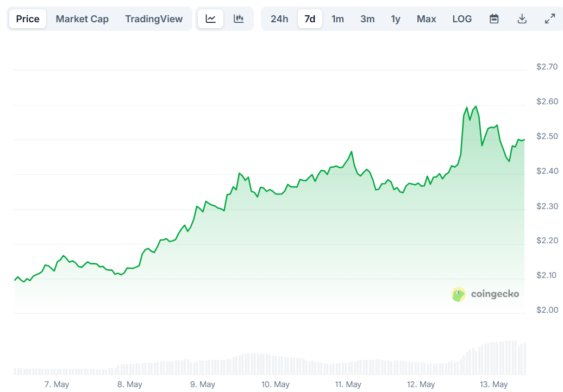
Task: Click the $2.50 price axis label
Action: point(547,136)
